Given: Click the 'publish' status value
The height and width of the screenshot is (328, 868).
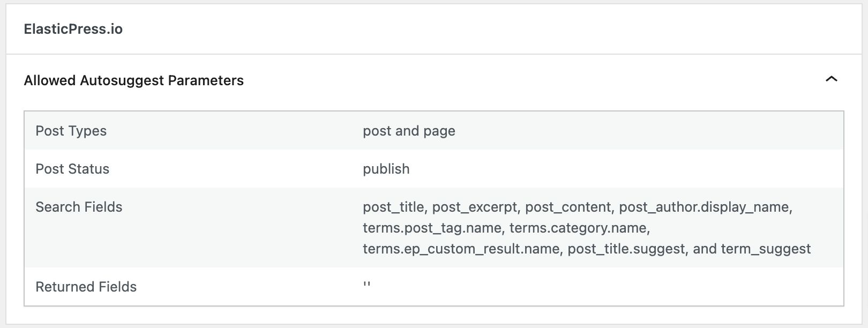Looking at the screenshot, I should click(386, 169).
